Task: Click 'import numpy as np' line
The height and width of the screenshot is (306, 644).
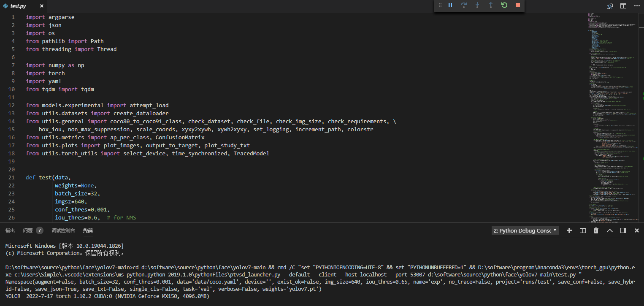Action: point(55,65)
